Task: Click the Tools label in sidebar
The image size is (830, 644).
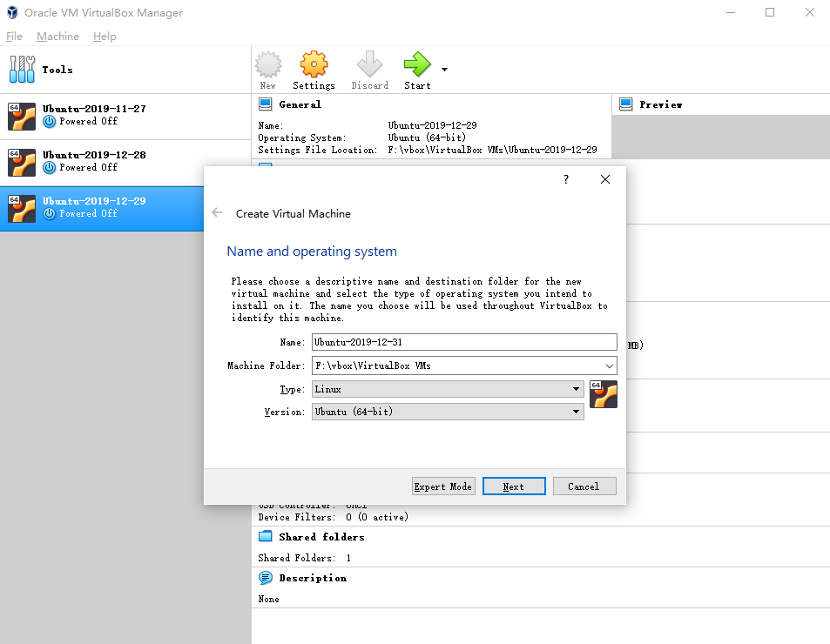Action: 57,70
